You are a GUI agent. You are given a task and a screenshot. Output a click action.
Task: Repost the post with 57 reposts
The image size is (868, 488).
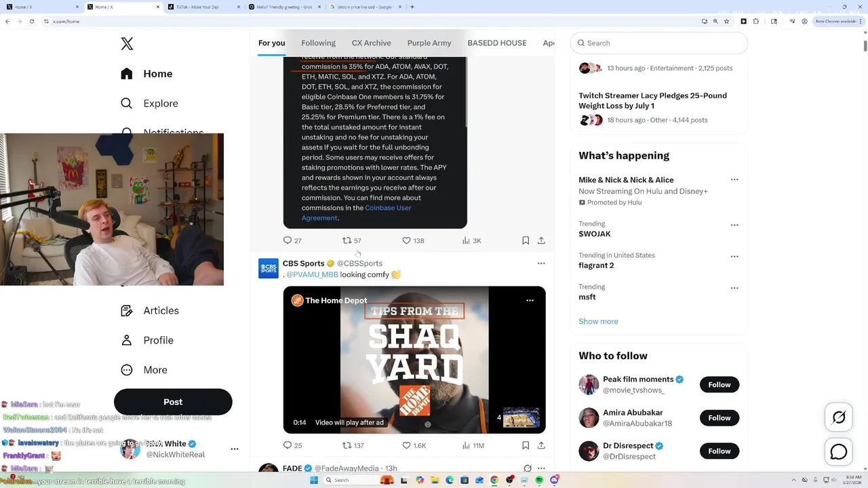(351, 241)
